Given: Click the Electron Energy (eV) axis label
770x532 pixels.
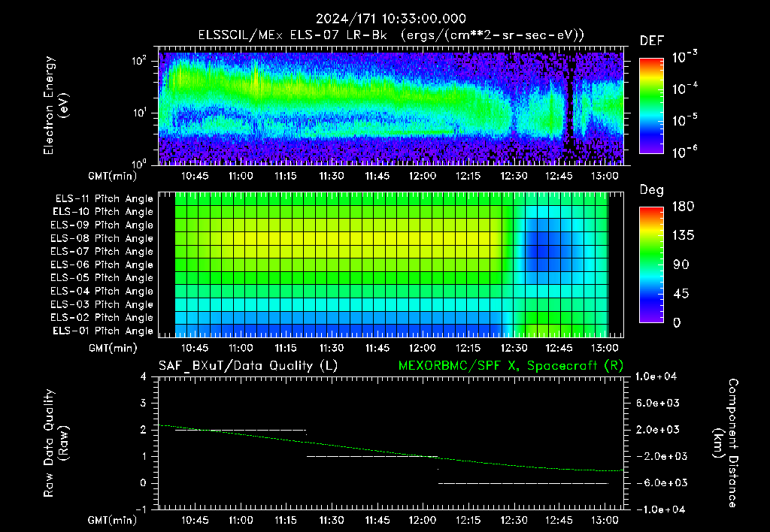Looking at the screenshot, I should (56, 105).
